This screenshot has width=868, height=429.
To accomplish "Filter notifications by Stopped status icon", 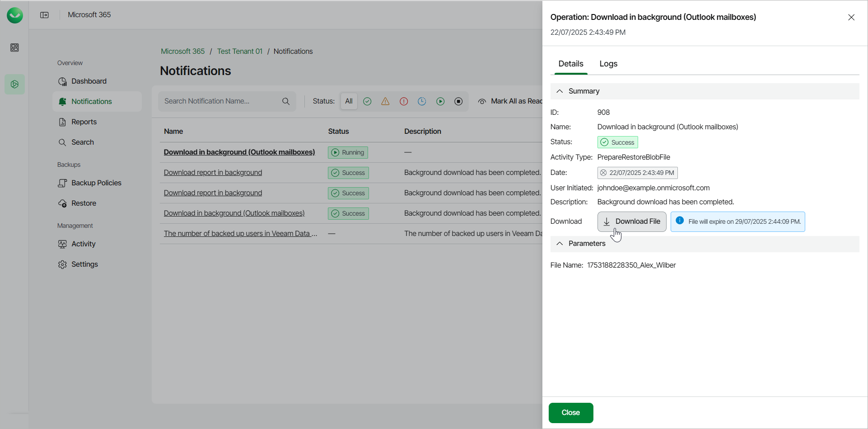I will tap(458, 101).
